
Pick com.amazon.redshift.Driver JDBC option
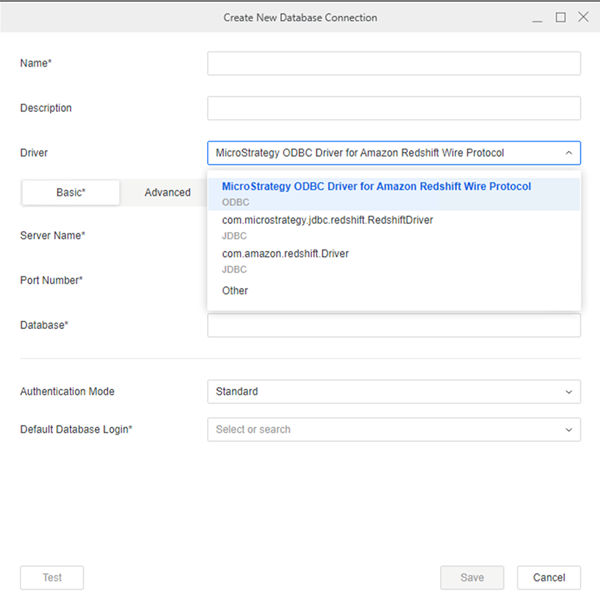click(394, 261)
